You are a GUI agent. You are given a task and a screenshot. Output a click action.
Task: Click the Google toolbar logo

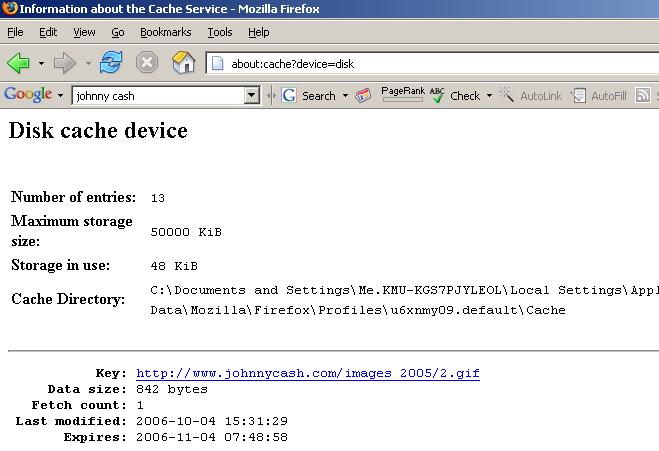28,95
